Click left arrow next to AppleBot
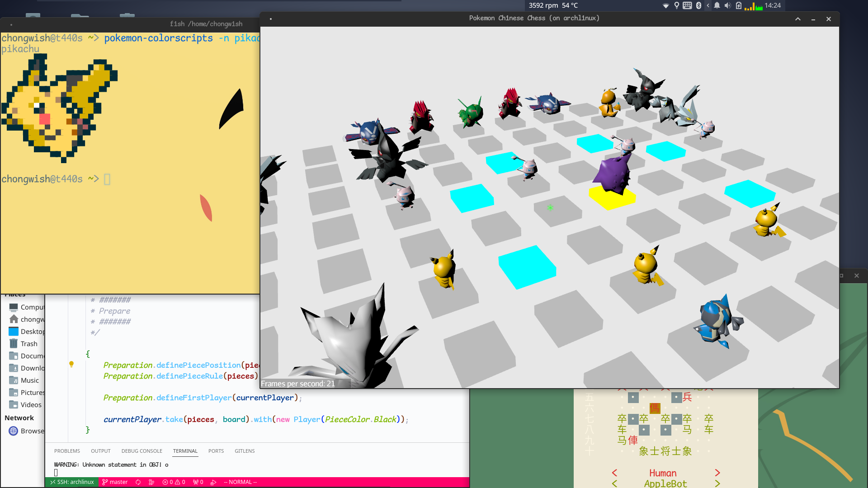 pos(614,483)
